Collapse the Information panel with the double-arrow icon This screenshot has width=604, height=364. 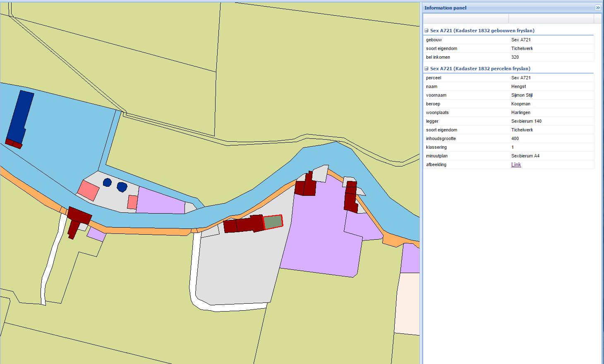pyautogui.click(x=598, y=8)
